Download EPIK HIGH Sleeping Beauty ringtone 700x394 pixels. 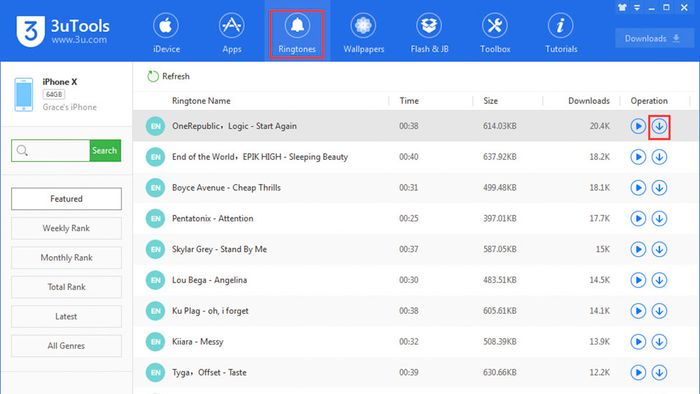pyautogui.click(x=659, y=157)
